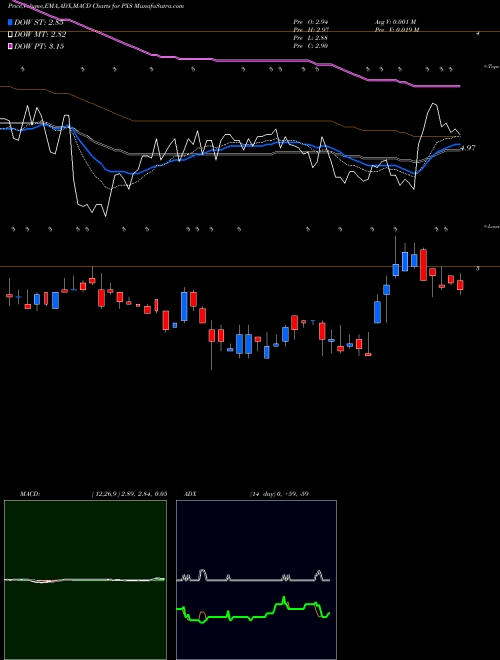Screen dimensions: 500x660
Task: Click the Tops marker label on right edge
Action: [491, 67]
